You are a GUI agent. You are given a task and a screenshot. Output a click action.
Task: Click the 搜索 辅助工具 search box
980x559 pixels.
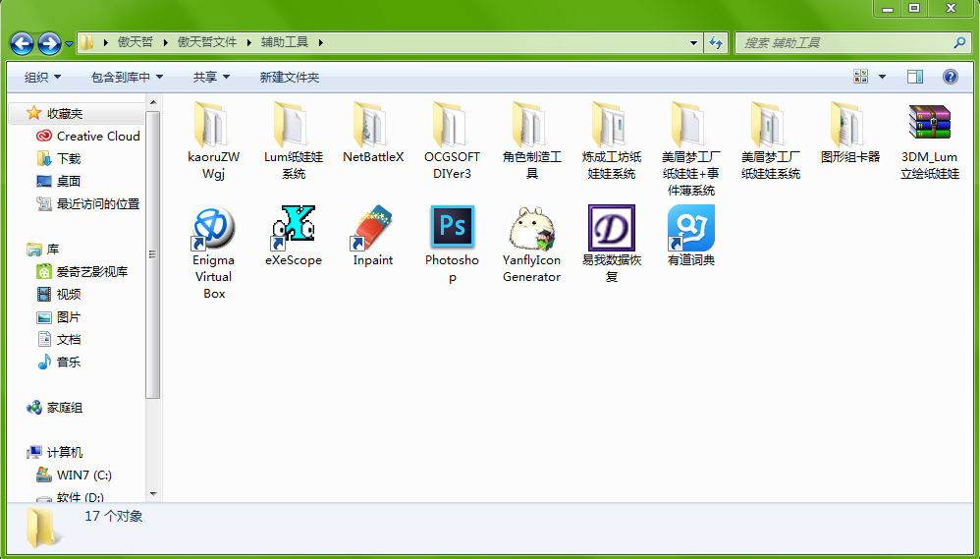coord(844,42)
